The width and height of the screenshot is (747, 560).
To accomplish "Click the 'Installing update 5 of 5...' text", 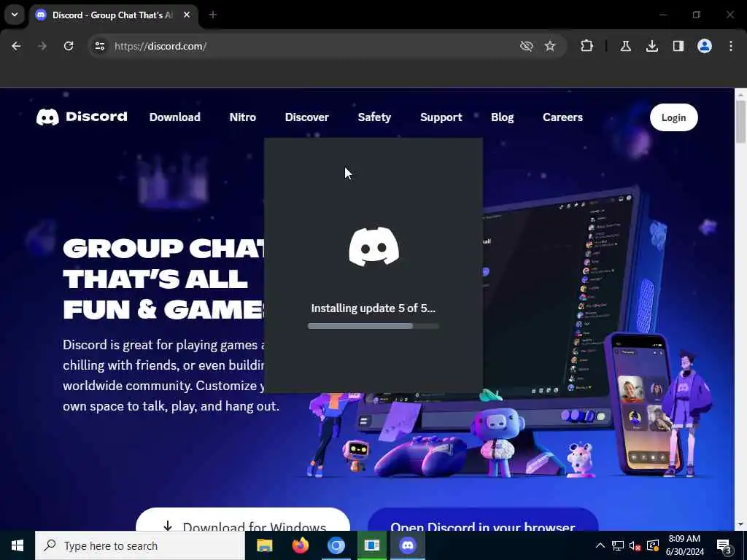I will pyautogui.click(x=373, y=308).
